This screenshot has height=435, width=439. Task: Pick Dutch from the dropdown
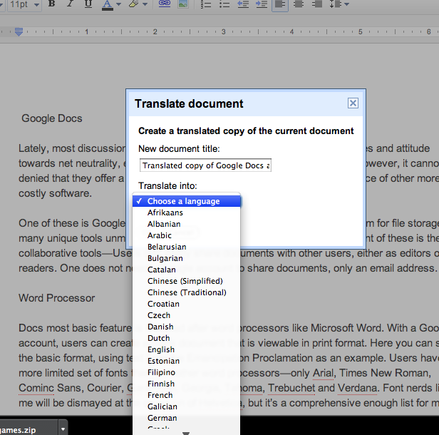(x=187, y=338)
